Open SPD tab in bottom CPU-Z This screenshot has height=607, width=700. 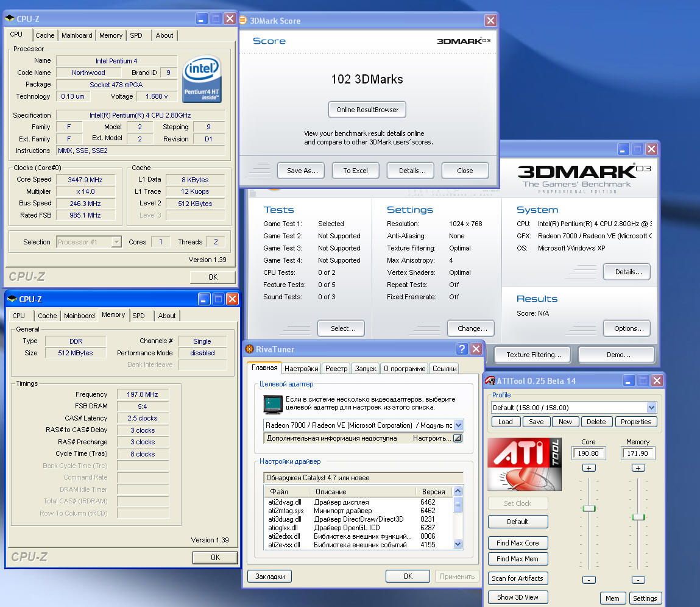138,316
